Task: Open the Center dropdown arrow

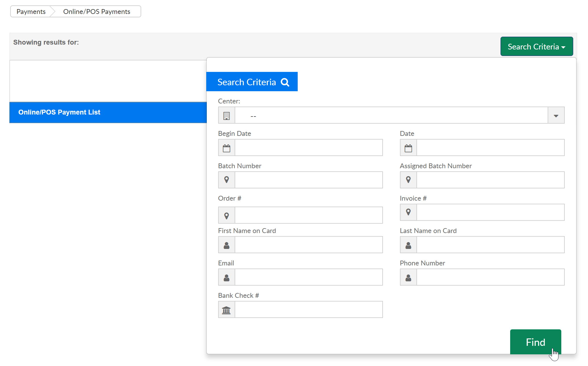Action: (x=556, y=116)
